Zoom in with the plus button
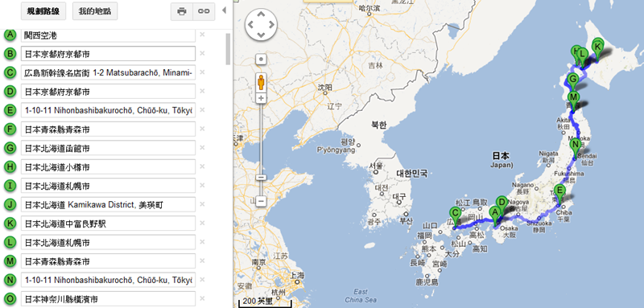This screenshot has height=308, width=644. tap(261, 98)
